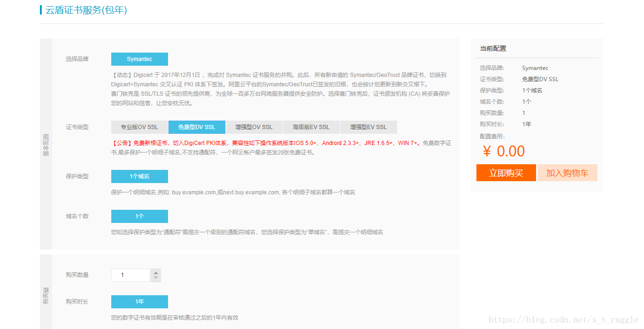Screen dimensions: 644x329
Task: Click the ¥ 0.00 price text
Action: click(x=504, y=151)
